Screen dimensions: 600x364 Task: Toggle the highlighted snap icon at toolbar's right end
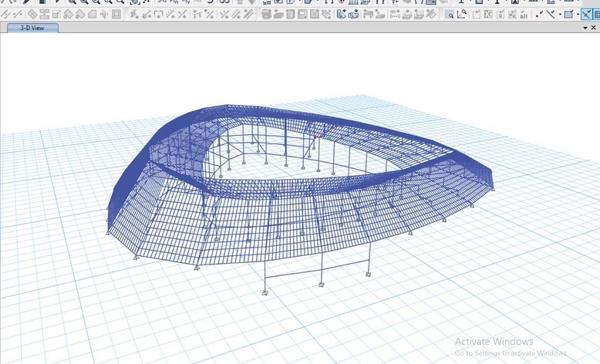[588, 14]
